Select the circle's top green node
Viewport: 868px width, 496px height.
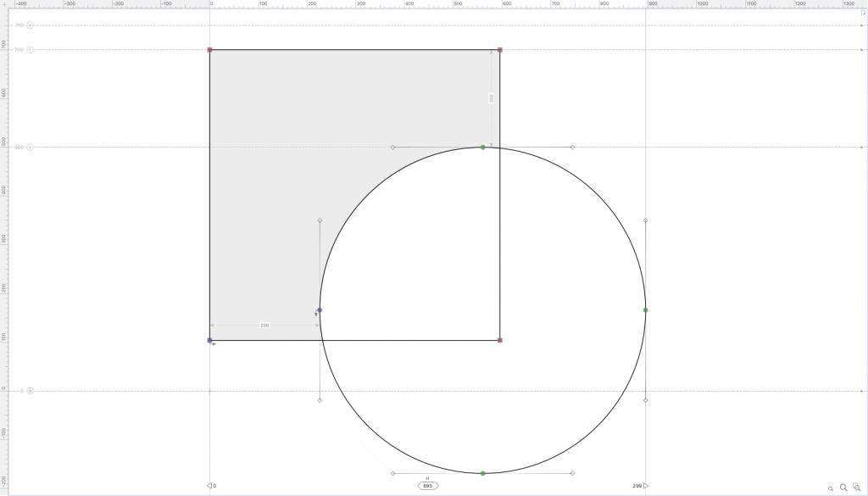pos(482,148)
